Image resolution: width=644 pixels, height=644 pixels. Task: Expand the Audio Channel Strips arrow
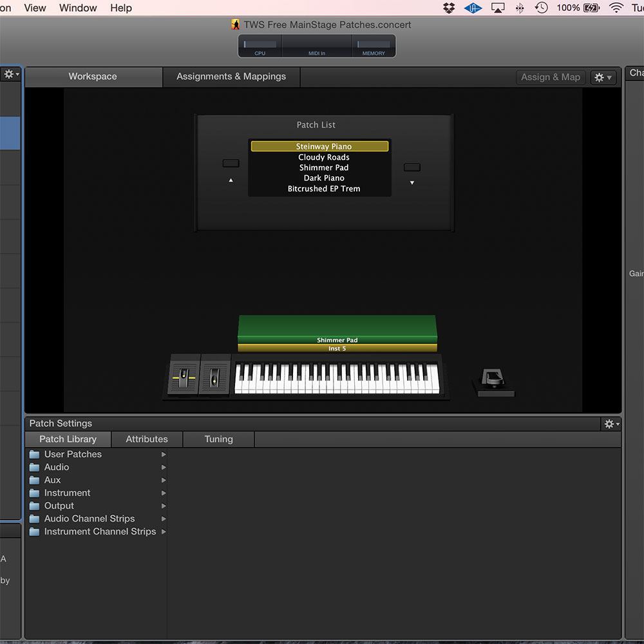point(164,518)
